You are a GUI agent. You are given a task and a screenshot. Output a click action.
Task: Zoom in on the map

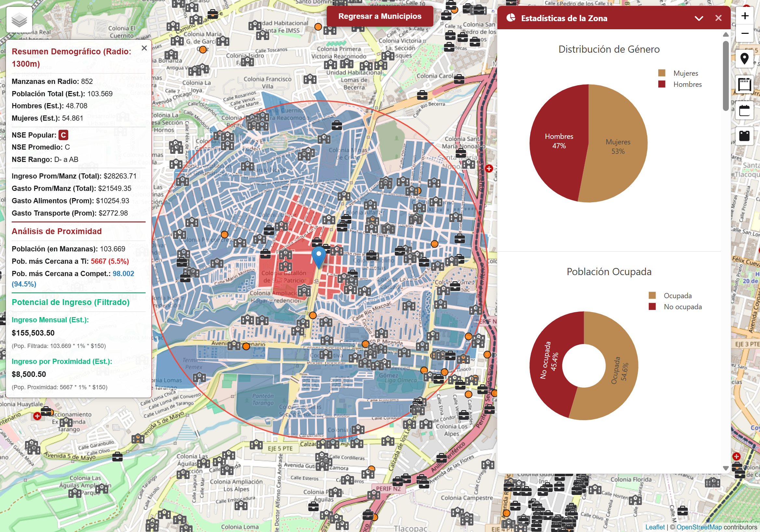[744, 16]
